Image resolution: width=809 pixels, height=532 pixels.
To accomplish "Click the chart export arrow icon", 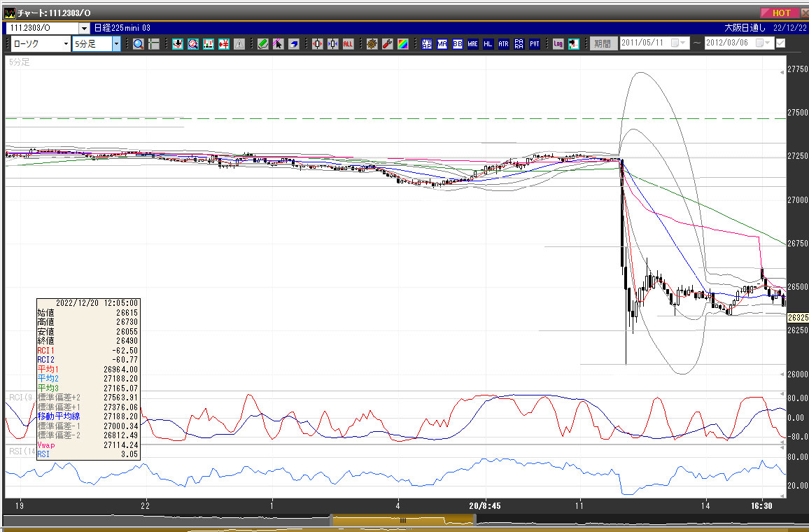I will click(x=574, y=44).
